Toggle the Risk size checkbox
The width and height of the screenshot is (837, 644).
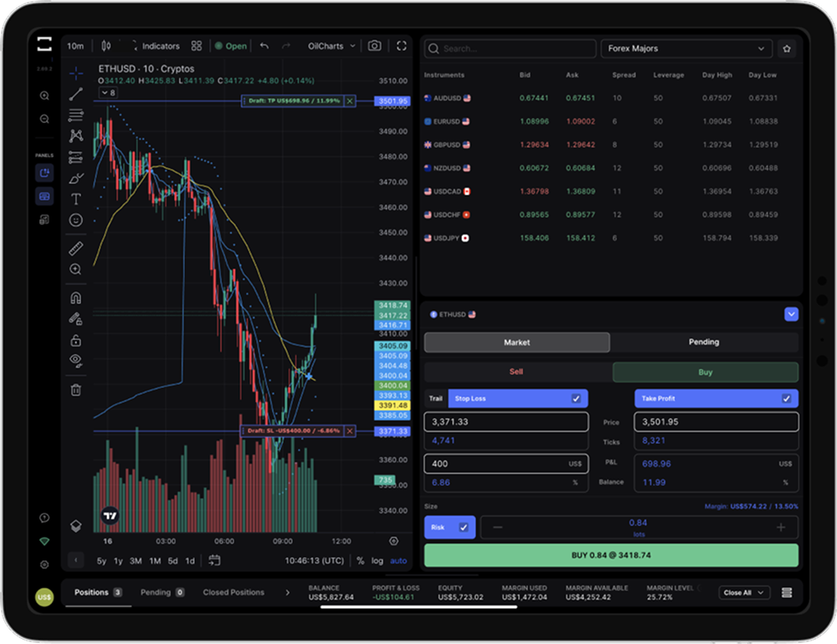tap(464, 528)
